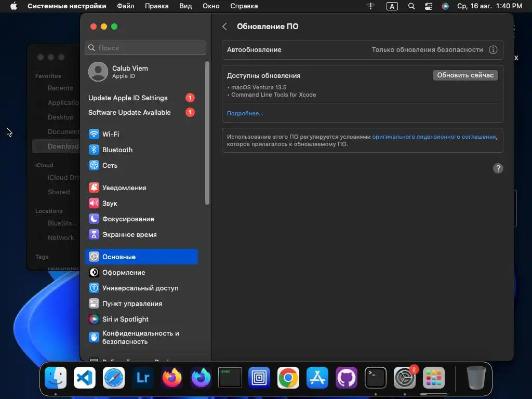Screen dimensions: 532x399
Task: Select iCloud Drive in Finder sidebar
Action: point(63,178)
